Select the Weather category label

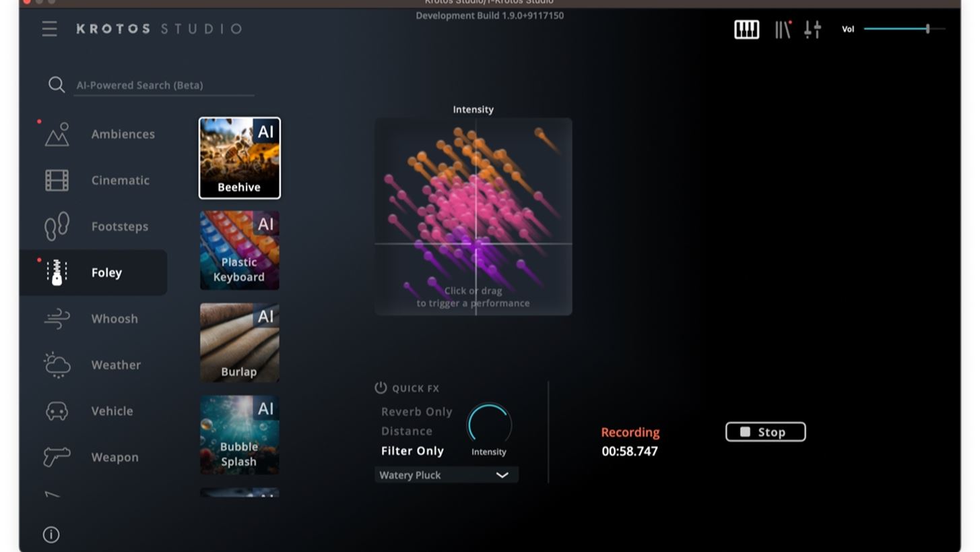point(116,365)
